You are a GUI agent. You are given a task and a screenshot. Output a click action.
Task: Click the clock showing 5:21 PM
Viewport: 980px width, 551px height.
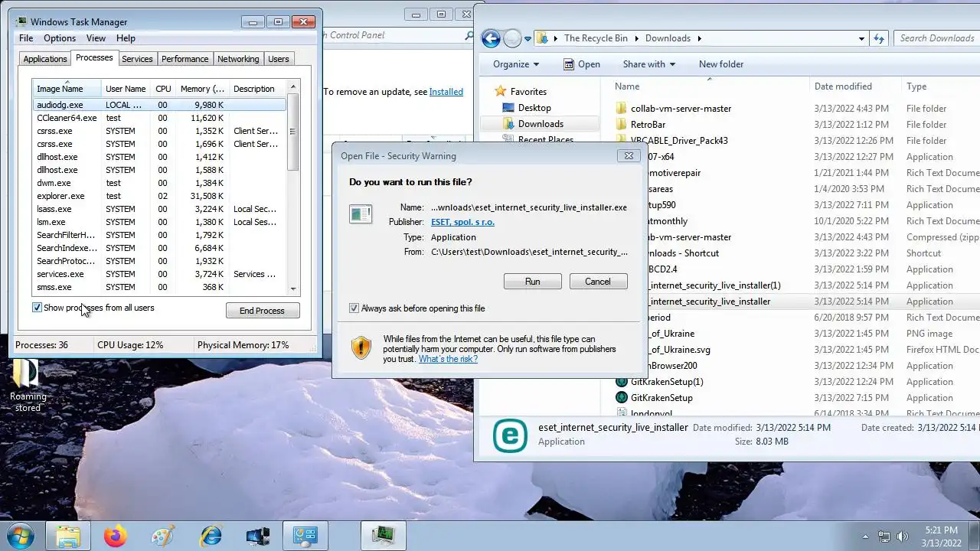941,530
